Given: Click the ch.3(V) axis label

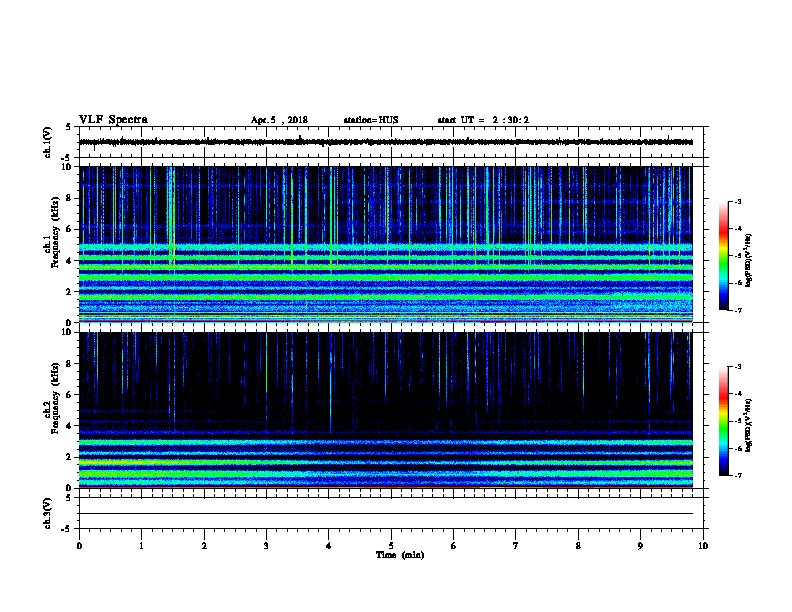Looking at the screenshot, I should click(x=48, y=513).
